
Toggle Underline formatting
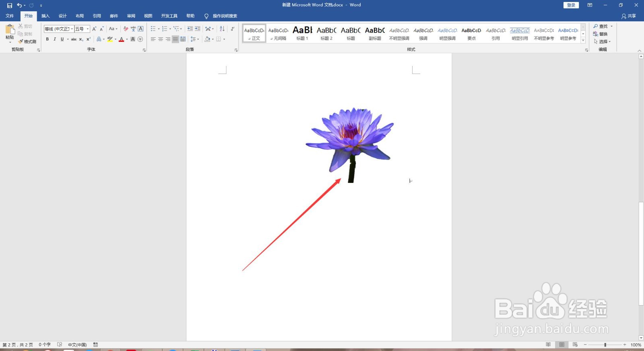pos(62,39)
